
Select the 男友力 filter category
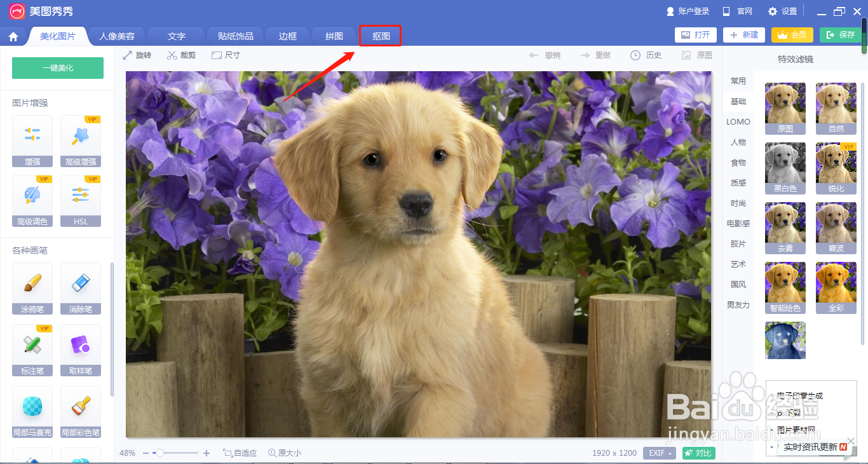tap(738, 305)
